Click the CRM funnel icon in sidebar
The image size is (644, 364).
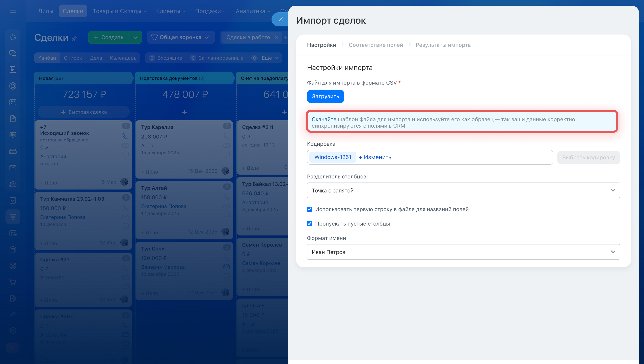tap(13, 217)
